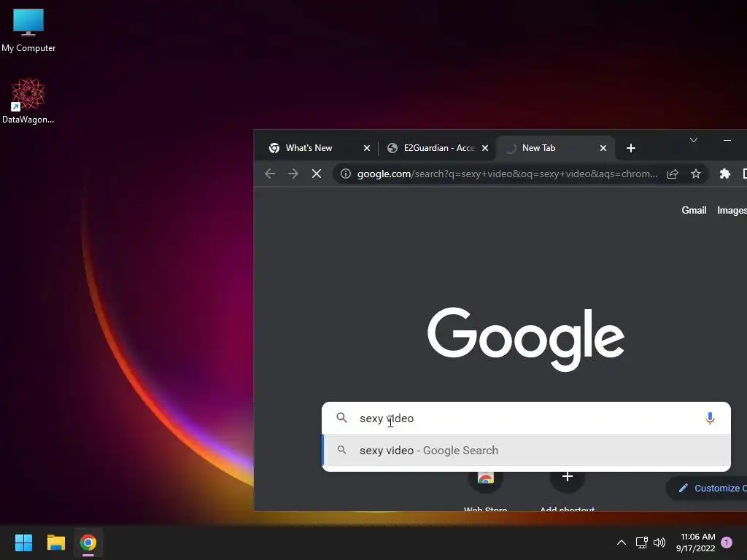
Task: Open notification badge in taskbar
Action: coord(727,542)
